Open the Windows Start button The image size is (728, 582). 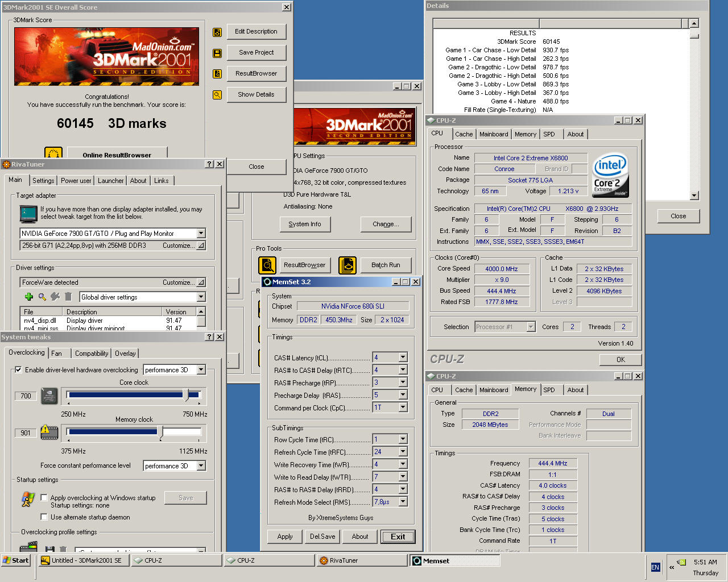point(16,560)
